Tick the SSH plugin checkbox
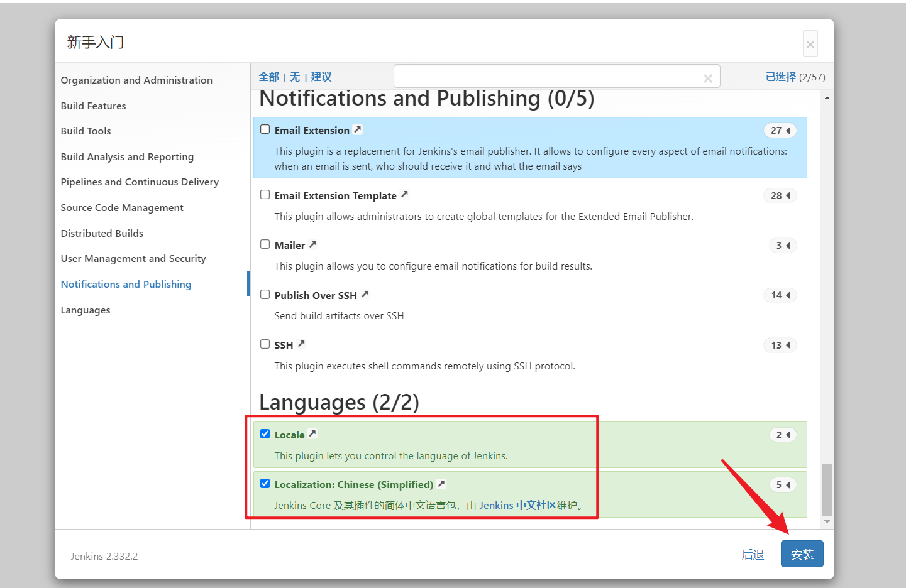This screenshot has height=588, width=906. tap(265, 344)
